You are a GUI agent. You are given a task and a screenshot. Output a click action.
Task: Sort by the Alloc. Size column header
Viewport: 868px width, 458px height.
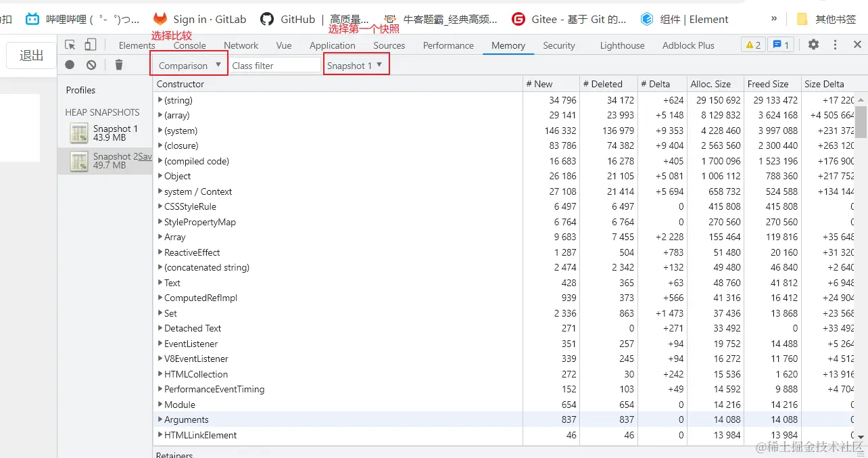(715, 84)
